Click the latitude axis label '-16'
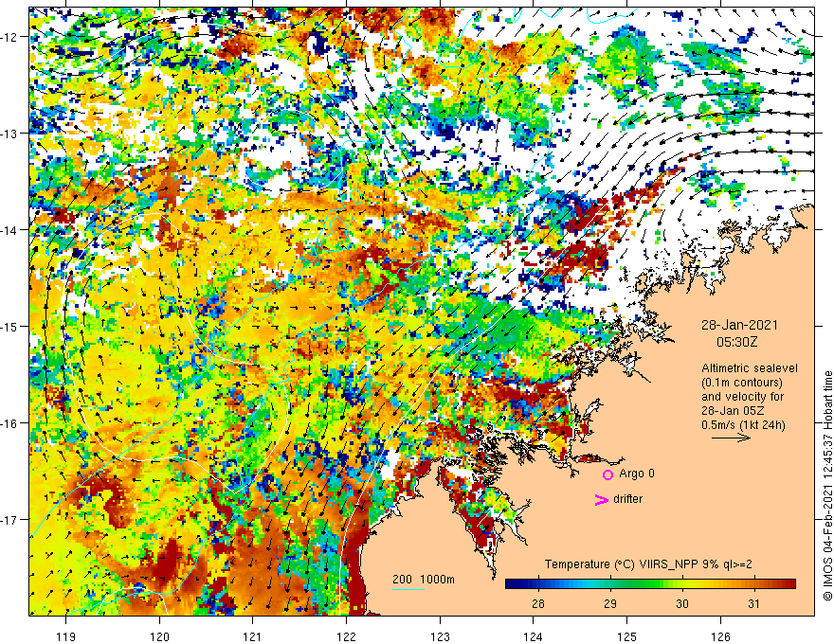This screenshot has width=834, height=644. 9,423
